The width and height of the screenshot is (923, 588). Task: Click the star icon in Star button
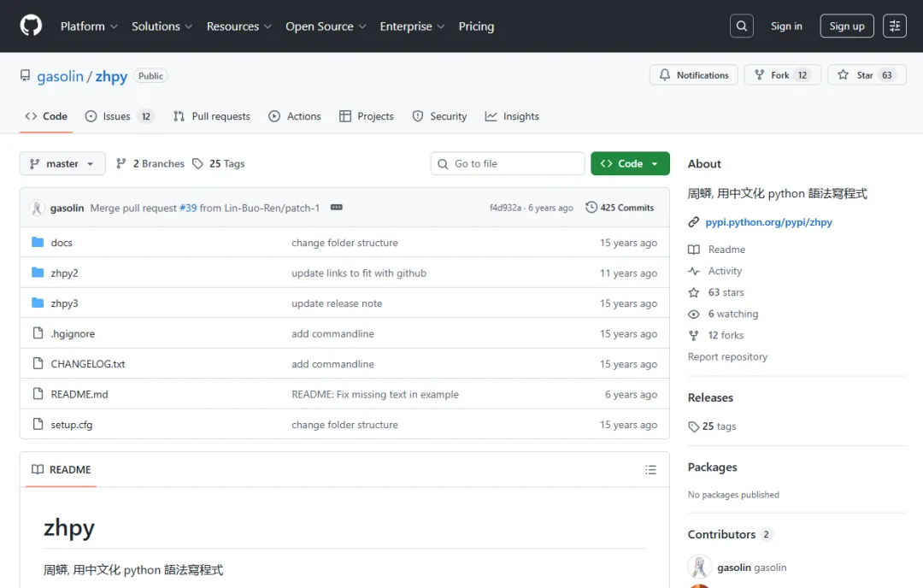(843, 74)
